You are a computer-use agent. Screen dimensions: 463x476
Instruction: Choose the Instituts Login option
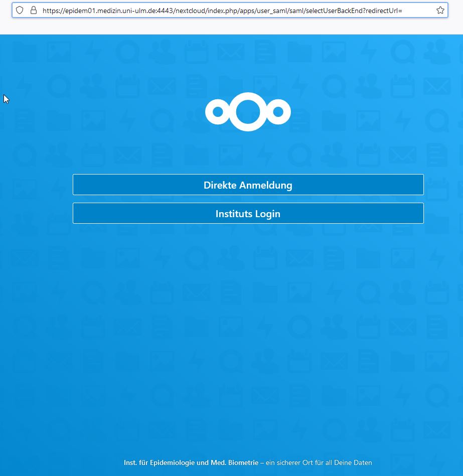(248, 213)
